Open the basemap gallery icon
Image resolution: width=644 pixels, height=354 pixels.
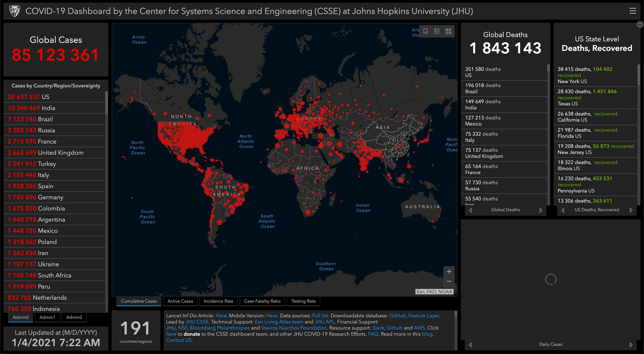click(448, 31)
